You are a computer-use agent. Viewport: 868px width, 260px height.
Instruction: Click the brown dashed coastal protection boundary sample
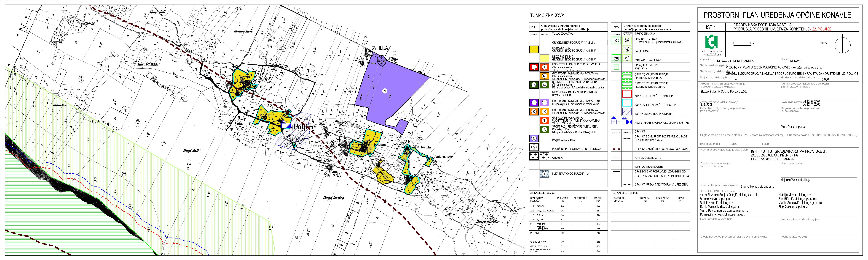click(616, 149)
